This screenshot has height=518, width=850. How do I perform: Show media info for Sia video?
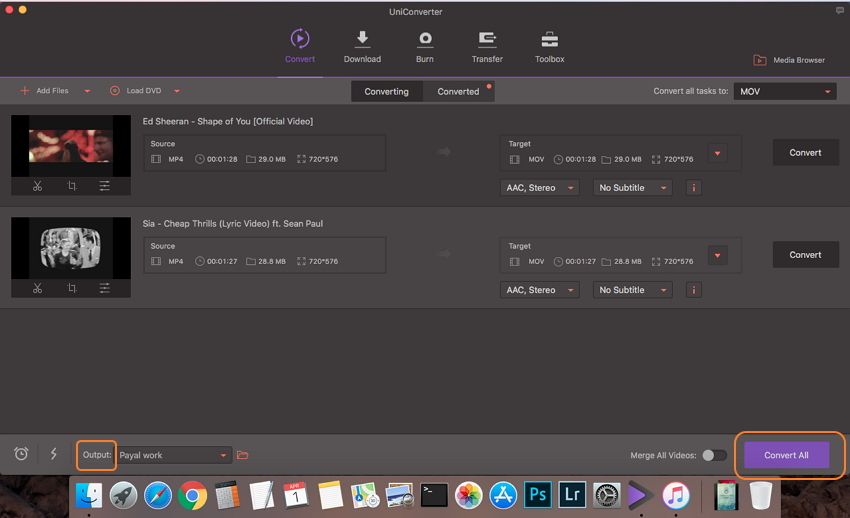(x=694, y=290)
